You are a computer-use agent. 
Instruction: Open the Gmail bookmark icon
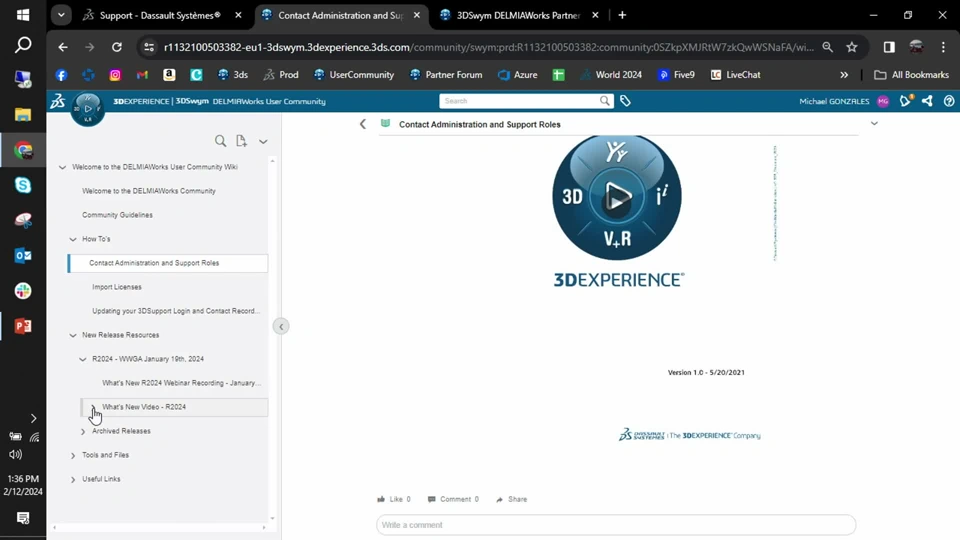point(142,75)
